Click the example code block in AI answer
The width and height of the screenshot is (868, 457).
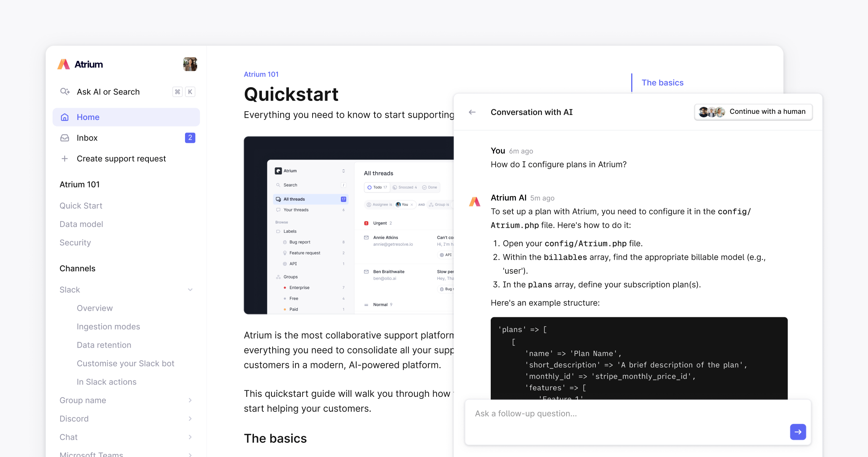coord(639,358)
